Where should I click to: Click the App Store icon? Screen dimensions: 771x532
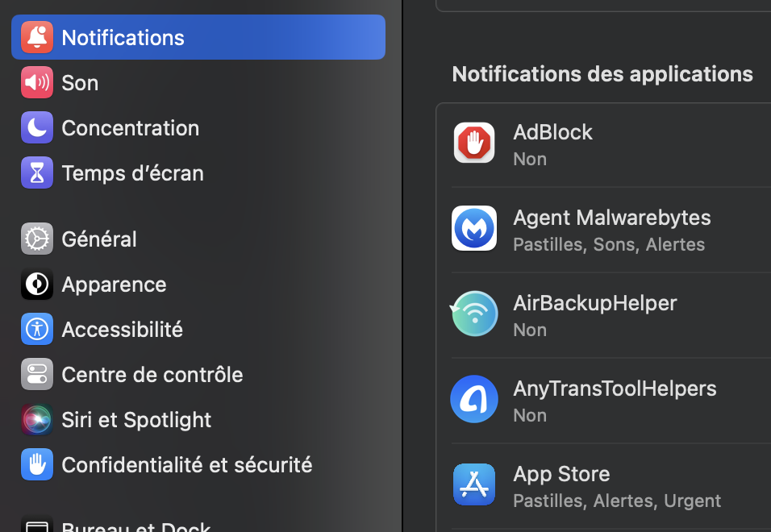click(474, 485)
